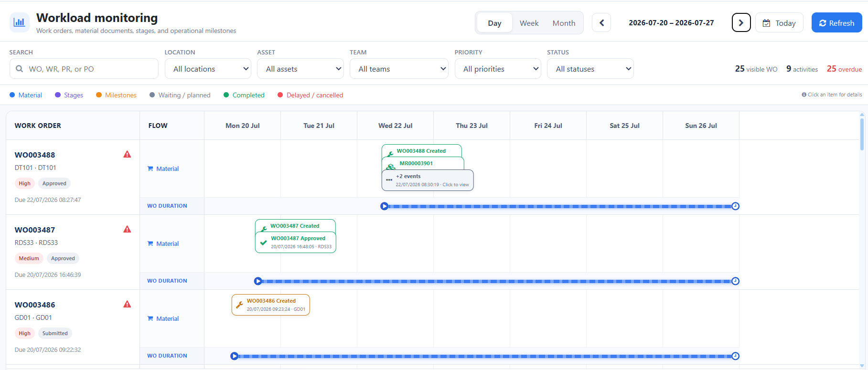Click the checkmark icon on WO003487 Approved
The height and width of the screenshot is (370, 868).
pyautogui.click(x=263, y=242)
